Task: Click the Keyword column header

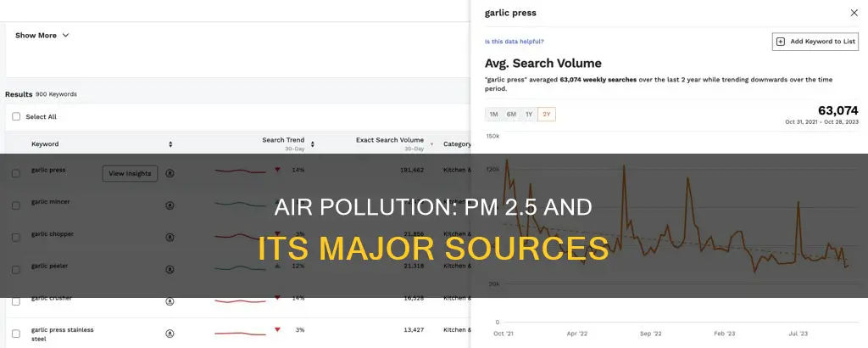Action: (45, 144)
